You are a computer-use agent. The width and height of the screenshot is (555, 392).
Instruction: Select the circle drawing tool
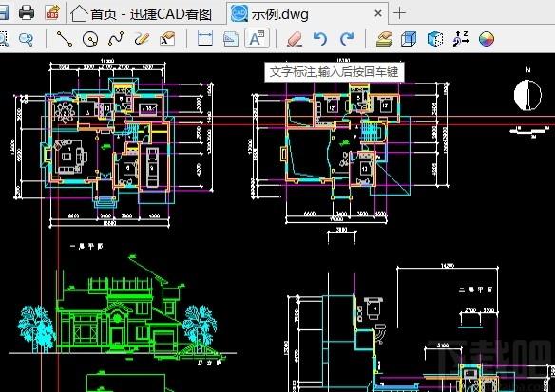(x=90, y=39)
